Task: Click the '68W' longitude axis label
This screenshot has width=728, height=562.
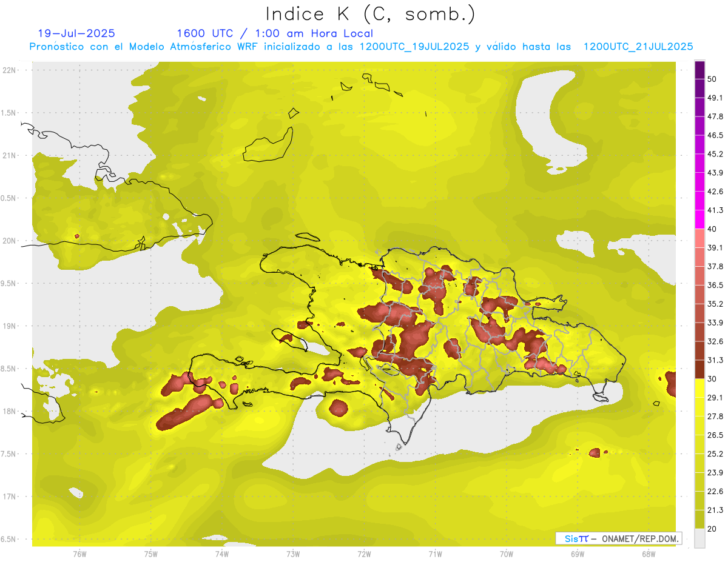Action: coord(649,554)
